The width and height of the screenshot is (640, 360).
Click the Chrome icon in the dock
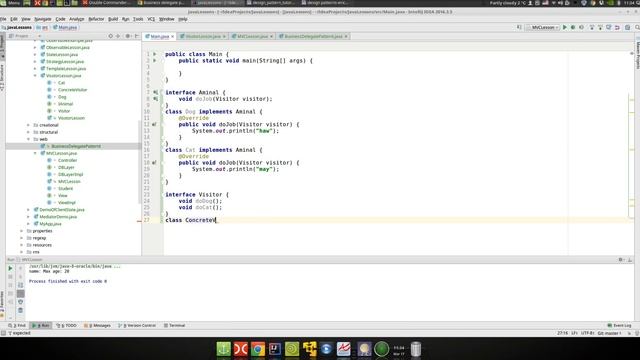(258, 349)
